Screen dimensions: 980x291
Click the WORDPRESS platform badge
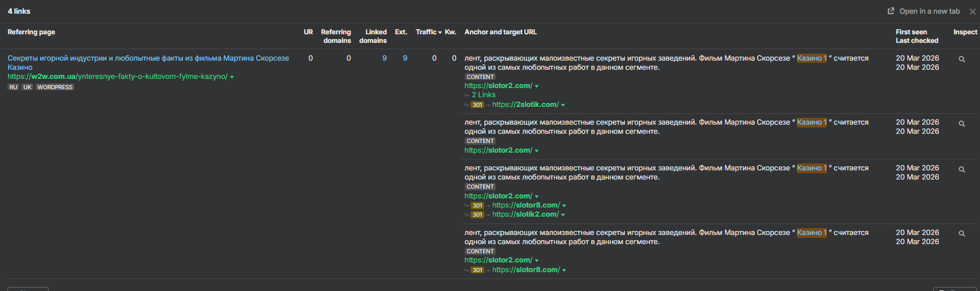coord(55,87)
